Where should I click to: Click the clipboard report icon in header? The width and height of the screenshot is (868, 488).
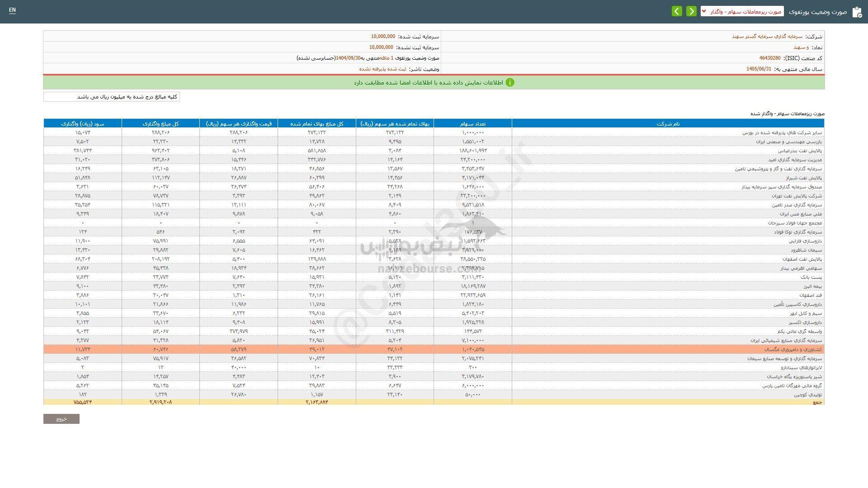[x=857, y=12]
